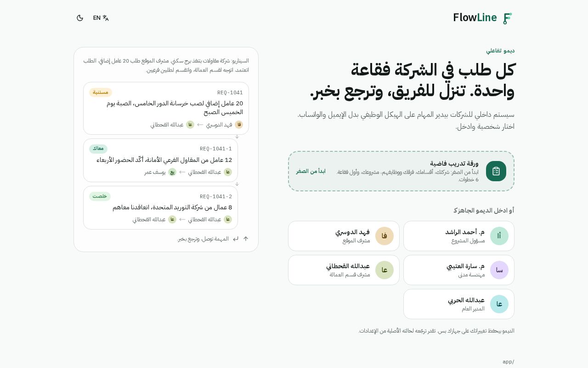Click the عا avatar of عبدالله القحطاني
The image size is (588, 368).
coord(384,270)
